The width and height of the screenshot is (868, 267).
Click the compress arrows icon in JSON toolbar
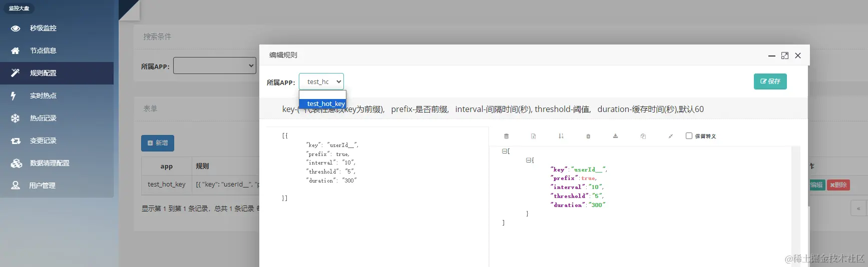[670, 136]
